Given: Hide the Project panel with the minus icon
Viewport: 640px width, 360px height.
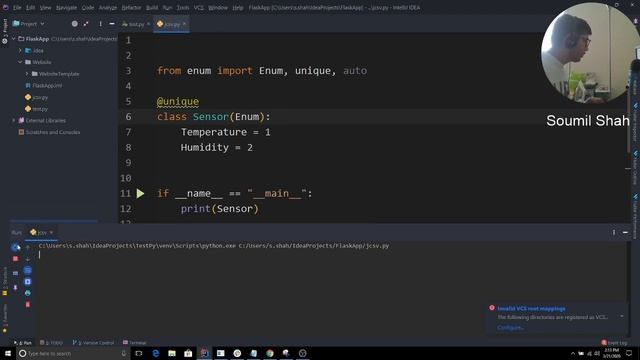Looking at the screenshot, I should coord(112,24).
